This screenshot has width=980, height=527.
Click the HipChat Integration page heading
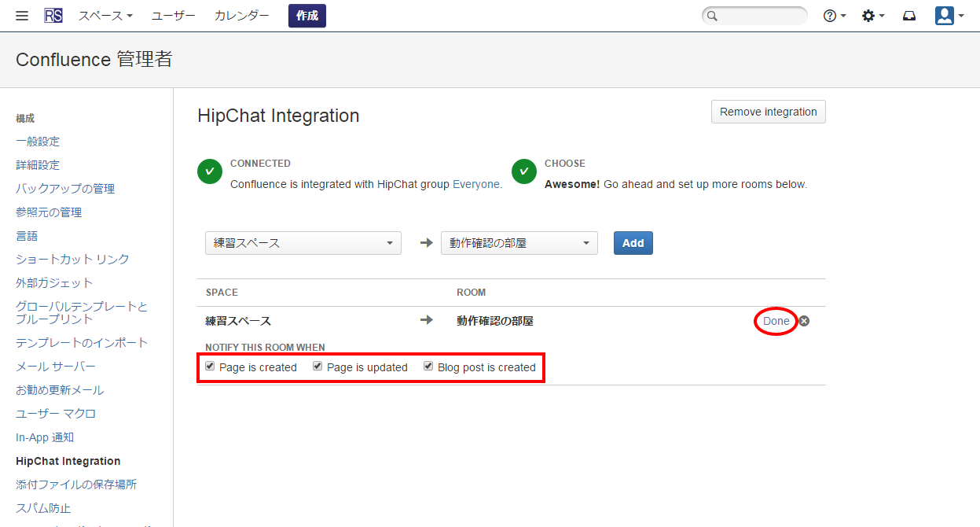(278, 116)
